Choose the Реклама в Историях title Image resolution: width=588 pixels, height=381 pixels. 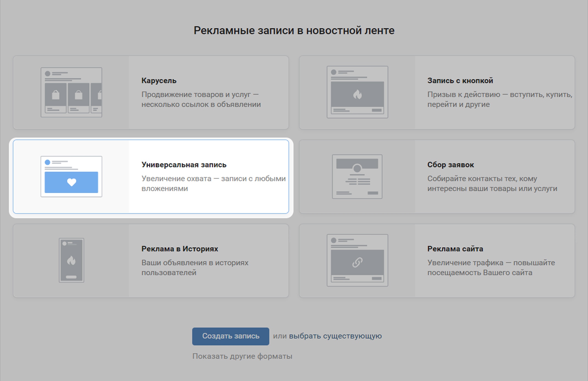point(179,249)
